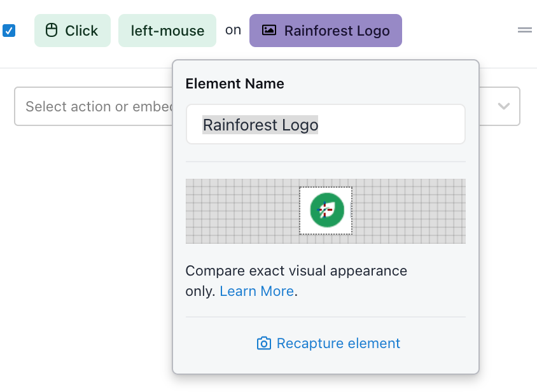Open the Learn More link

257,291
